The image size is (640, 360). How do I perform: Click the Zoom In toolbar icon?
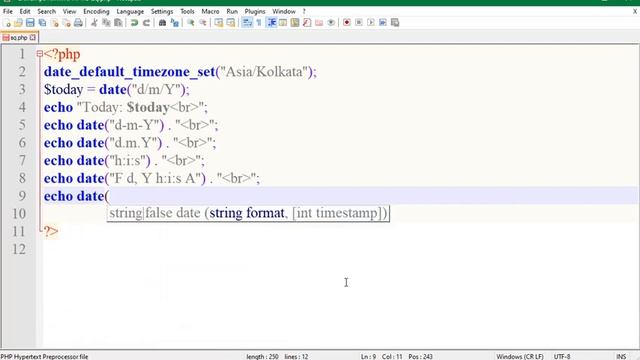point(190,23)
